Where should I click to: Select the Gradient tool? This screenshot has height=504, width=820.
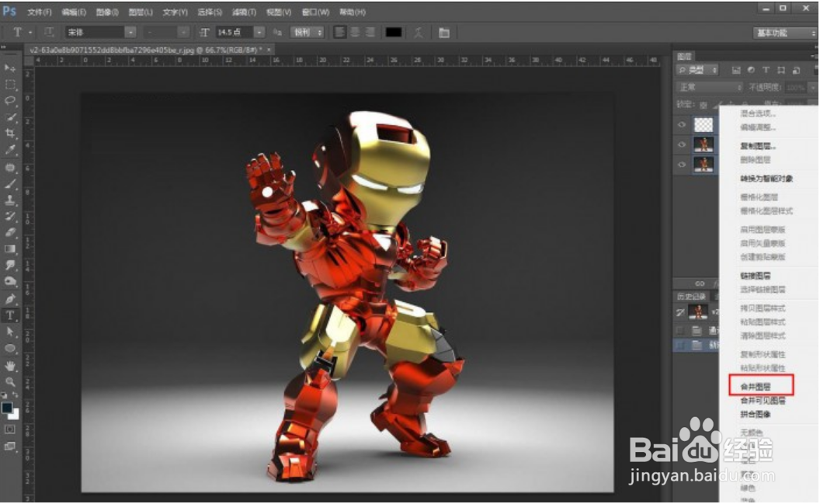[10, 249]
